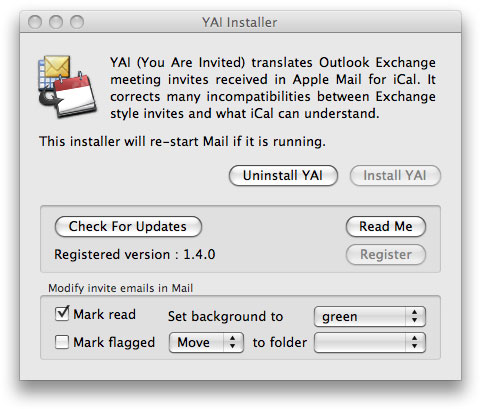Click the grayed-out Register button
Screen dimensions: 482x409
point(386,255)
